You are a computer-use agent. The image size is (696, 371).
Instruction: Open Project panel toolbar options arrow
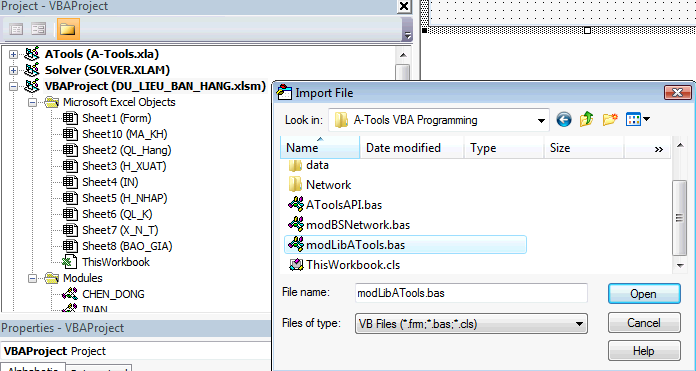click(407, 36)
